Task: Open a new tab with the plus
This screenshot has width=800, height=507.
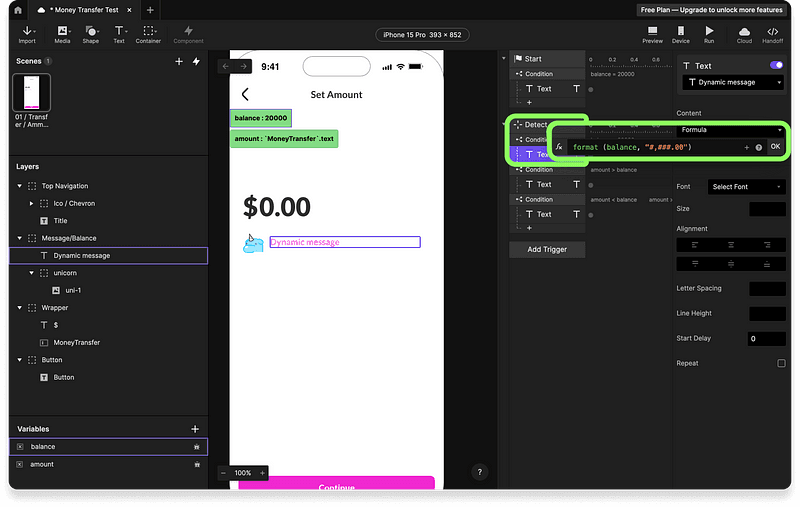Action: pyautogui.click(x=150, y=10)
